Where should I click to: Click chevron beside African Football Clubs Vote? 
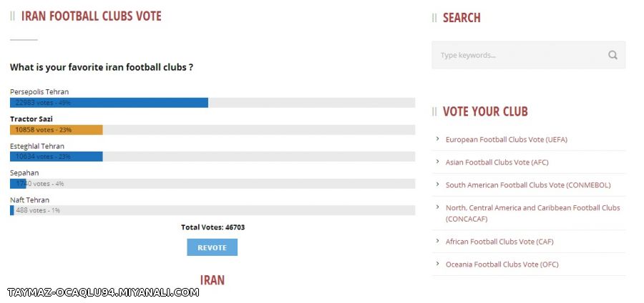[438, 241]
